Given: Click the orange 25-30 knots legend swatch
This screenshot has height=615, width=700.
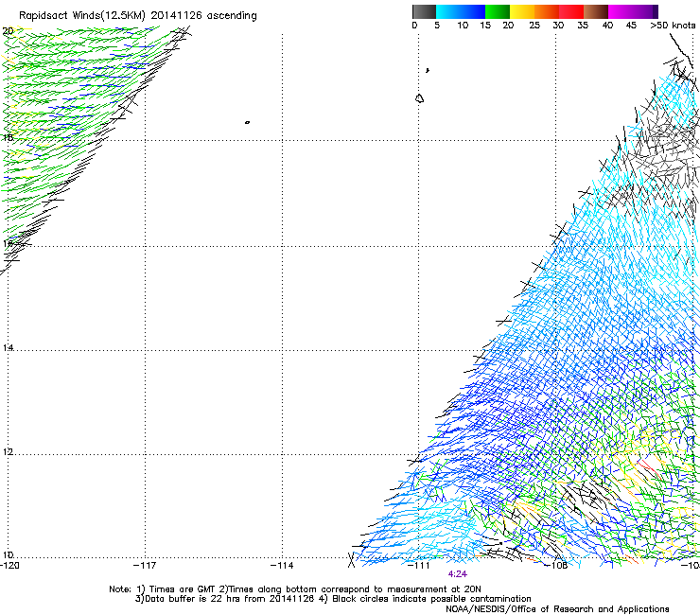Looking at the screenshot, I should 547,11.
